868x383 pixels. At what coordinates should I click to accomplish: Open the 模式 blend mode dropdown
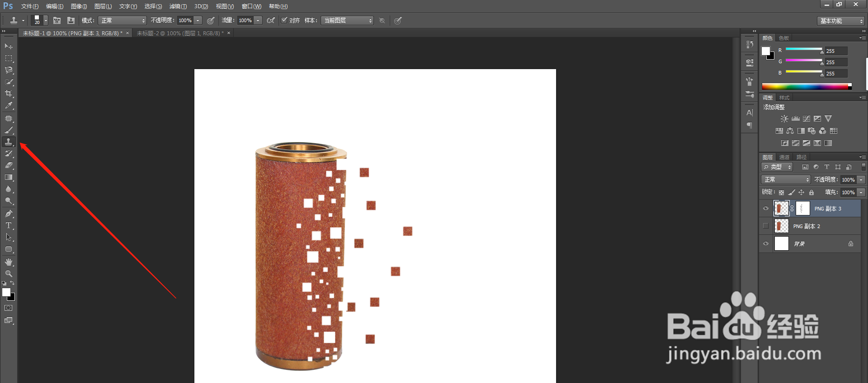point(123,20)
